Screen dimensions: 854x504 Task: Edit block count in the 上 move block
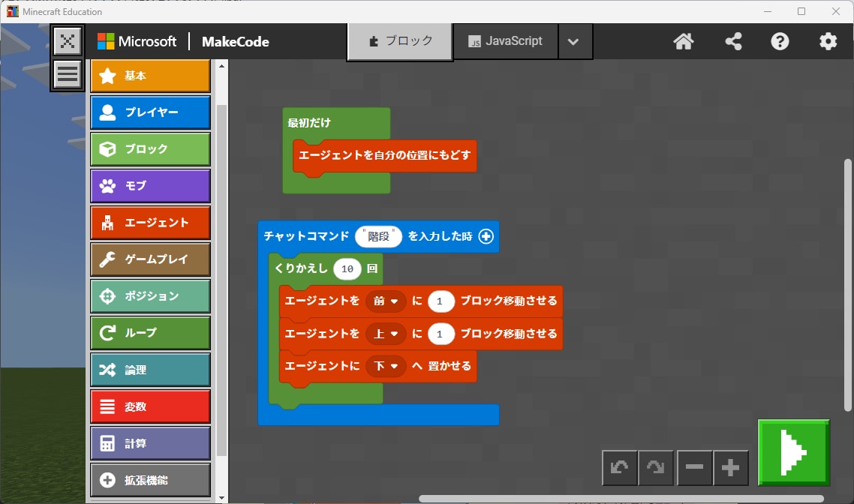coord(441,334)
